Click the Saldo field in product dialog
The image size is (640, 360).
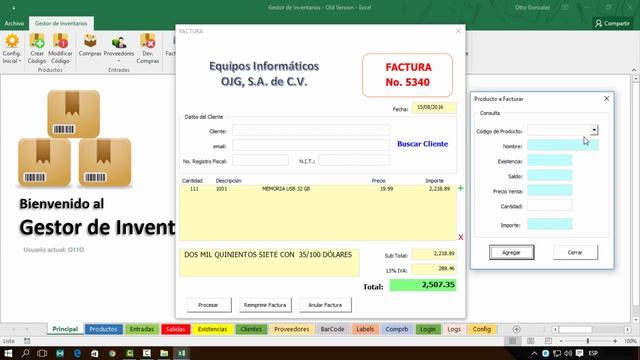(x=549, y=176)
